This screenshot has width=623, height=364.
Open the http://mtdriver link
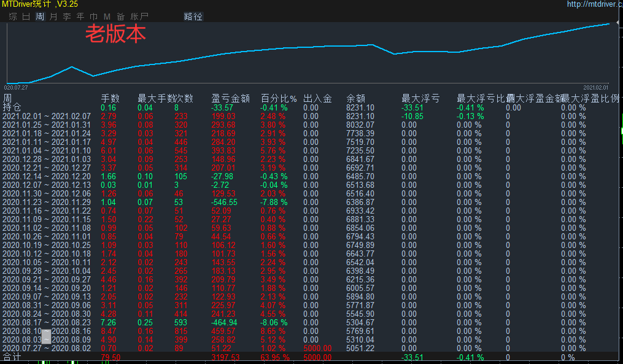(595, 4)
